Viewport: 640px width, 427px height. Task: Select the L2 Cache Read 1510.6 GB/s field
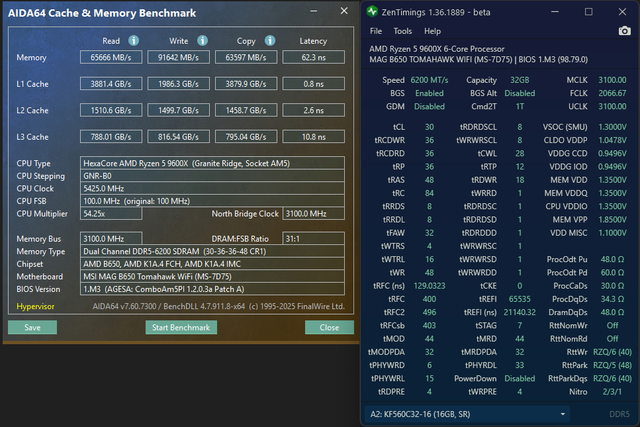[111, 110]
